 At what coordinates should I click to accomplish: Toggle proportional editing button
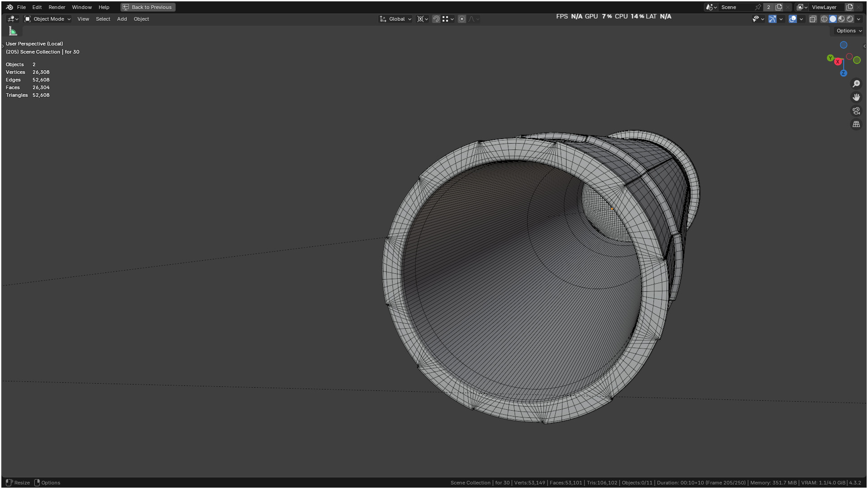click(462, 19)
